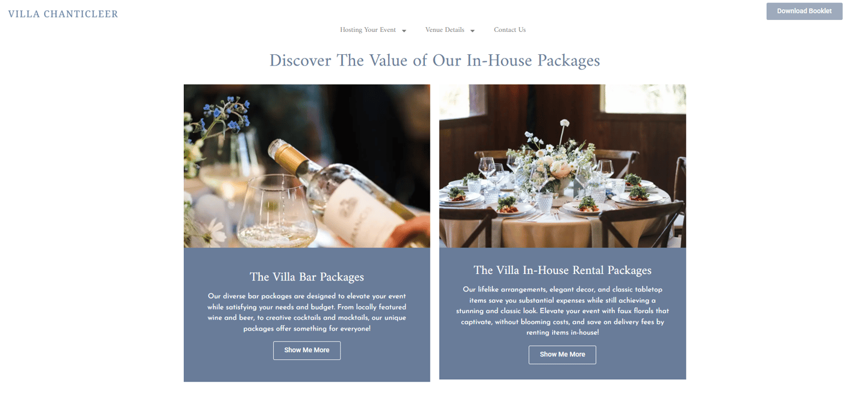Click the Discover The Value page heading
Image resolution: width=868 pixels, height=401 pixels.
(x=435, y=61)
